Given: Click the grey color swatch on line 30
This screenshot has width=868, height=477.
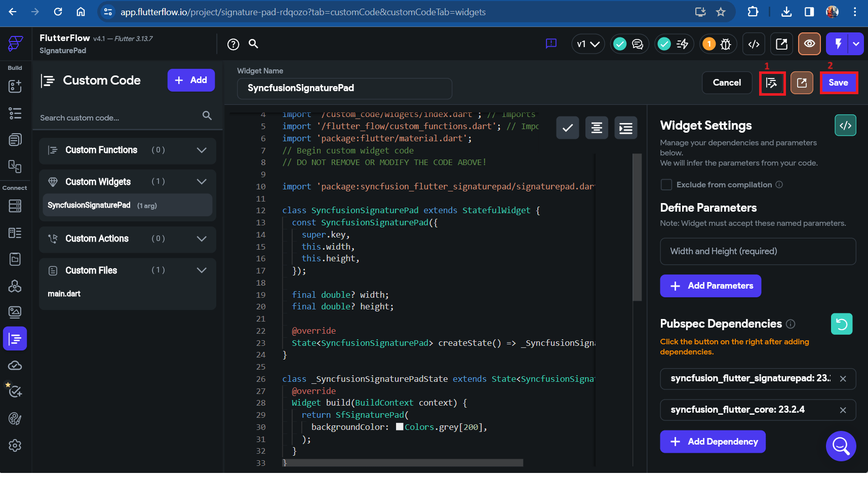Looking at the screenshot, I should [x=400, y=427].
